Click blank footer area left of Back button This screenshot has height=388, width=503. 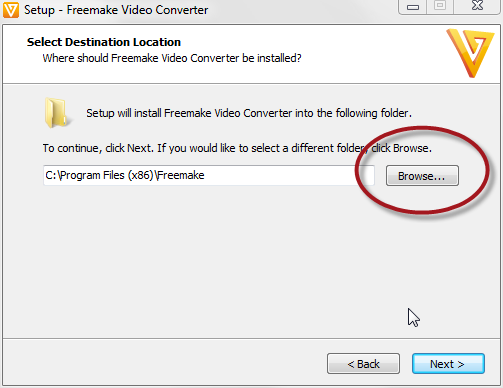163,363
